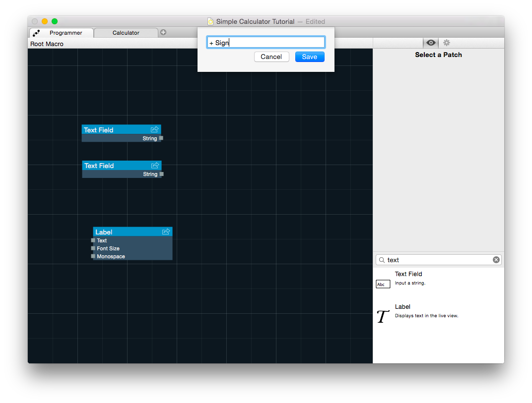Switch to the Calculator tab
The height and width of the screenshot is (403, 532).
(x=126, y=33)
